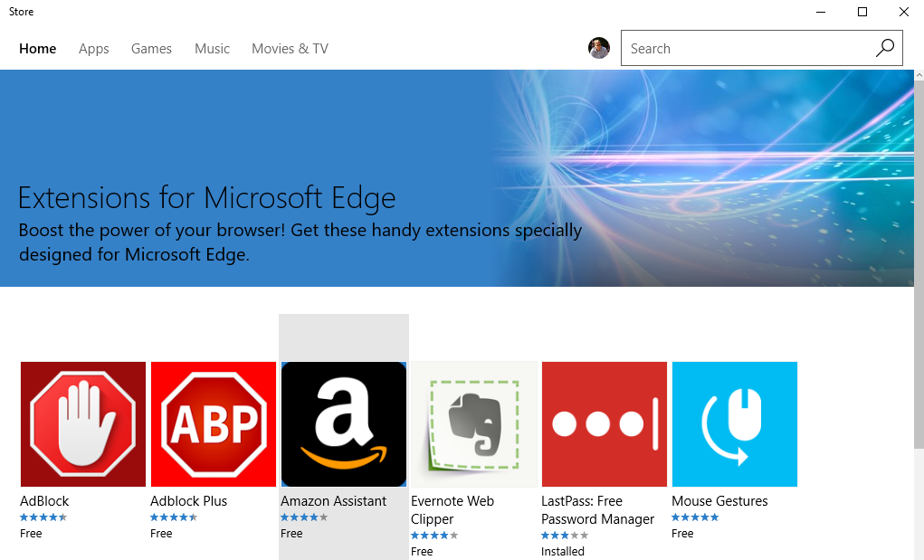Switch to the Music tab

(213, 49)
